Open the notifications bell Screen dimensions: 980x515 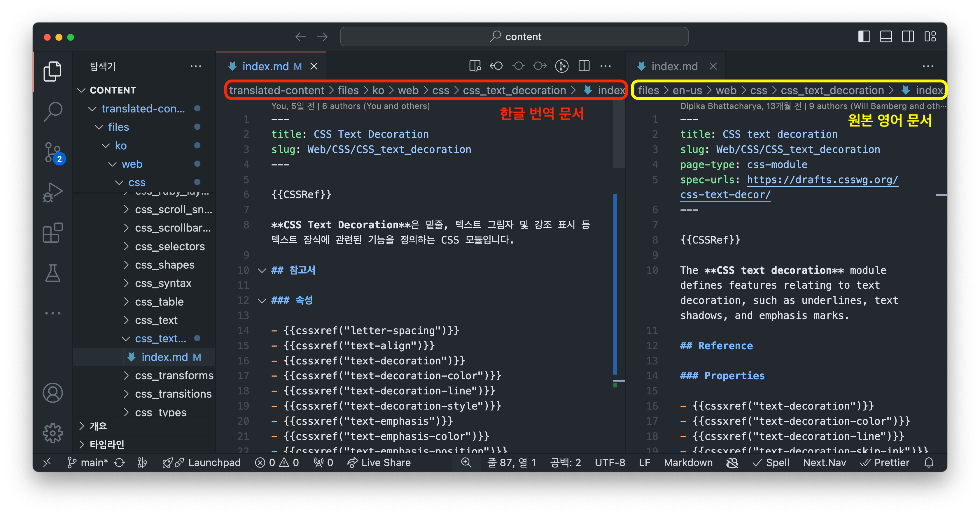(x=929, y=463)
